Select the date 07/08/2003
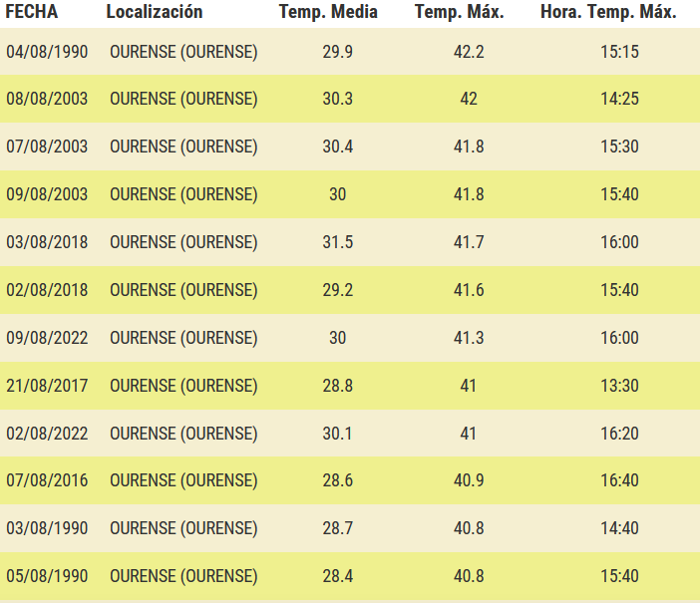 point(47,147)
